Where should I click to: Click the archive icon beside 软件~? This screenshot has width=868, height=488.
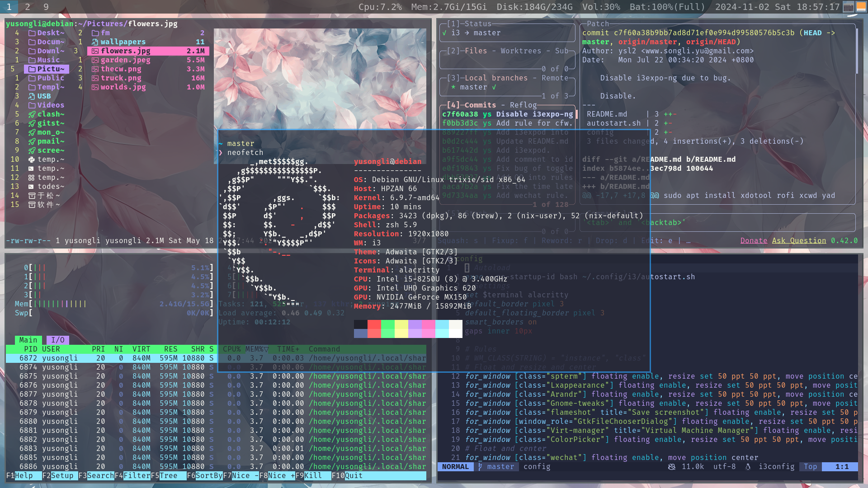pos(32,205)
